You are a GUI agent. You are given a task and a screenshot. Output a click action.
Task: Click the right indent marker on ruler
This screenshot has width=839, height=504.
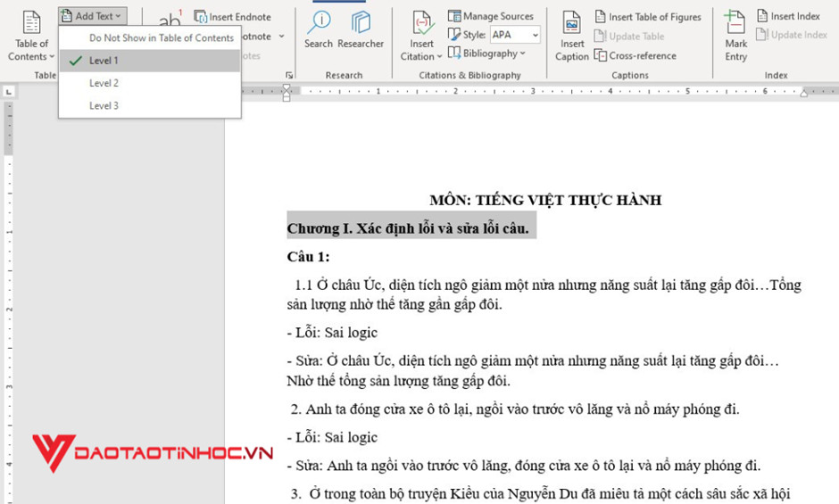coord(803,94)
